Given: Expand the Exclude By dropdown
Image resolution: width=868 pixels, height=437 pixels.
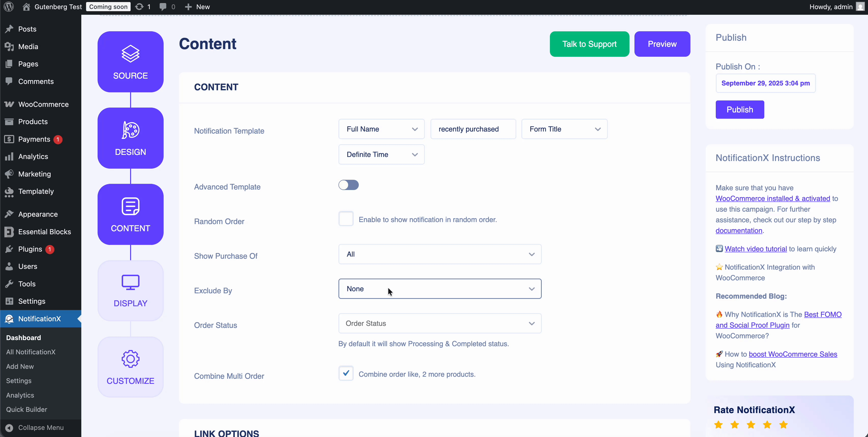Looking at the screenshot, I should click(x=439, y=289).
